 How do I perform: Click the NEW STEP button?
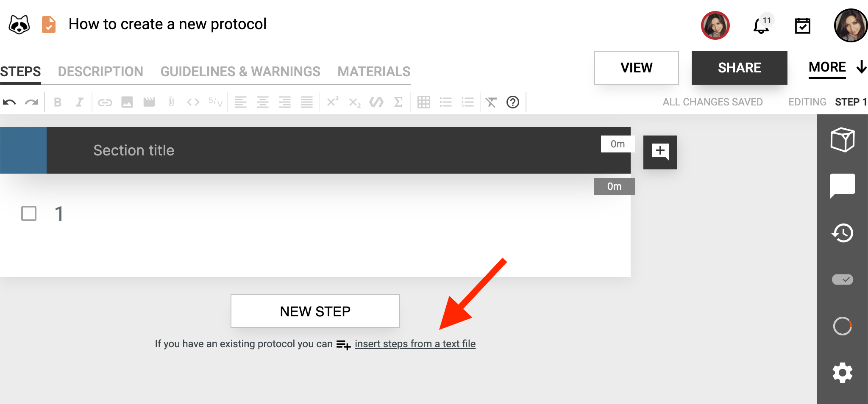[x=315, y=310]
